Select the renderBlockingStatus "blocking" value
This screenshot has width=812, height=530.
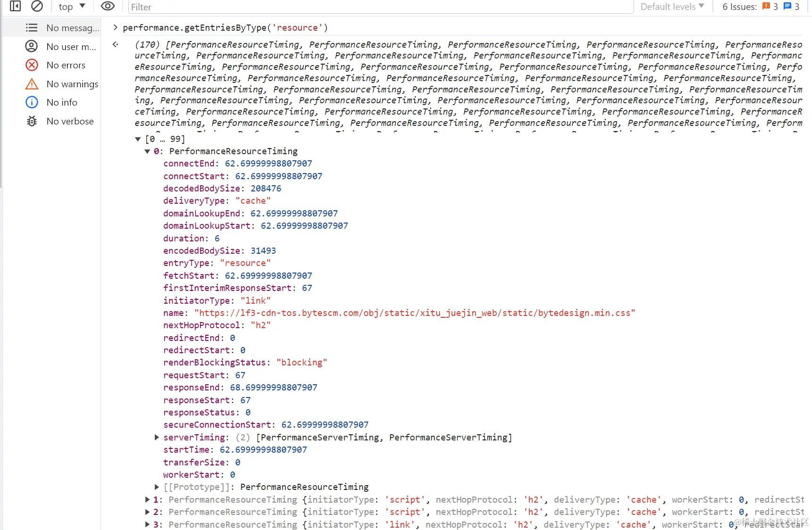click(302, 363)
